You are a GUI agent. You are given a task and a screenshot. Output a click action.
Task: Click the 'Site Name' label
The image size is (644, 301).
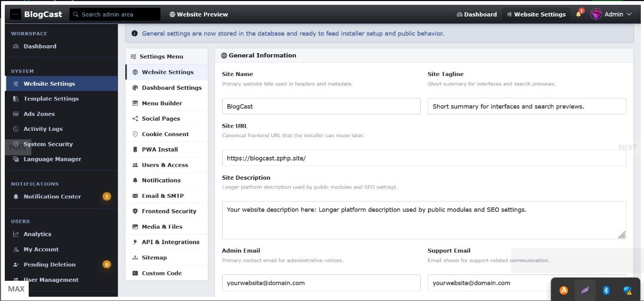point(238,74)
